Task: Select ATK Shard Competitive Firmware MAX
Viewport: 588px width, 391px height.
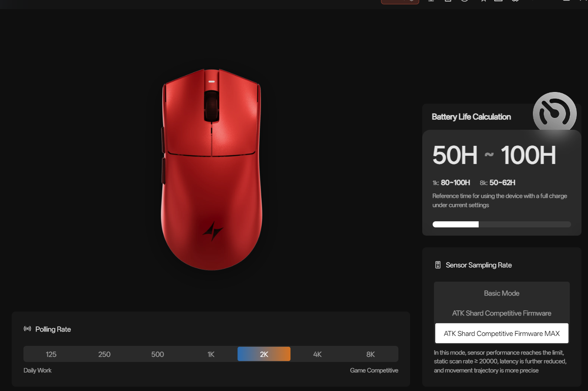Action: click(x=502, y=333)
